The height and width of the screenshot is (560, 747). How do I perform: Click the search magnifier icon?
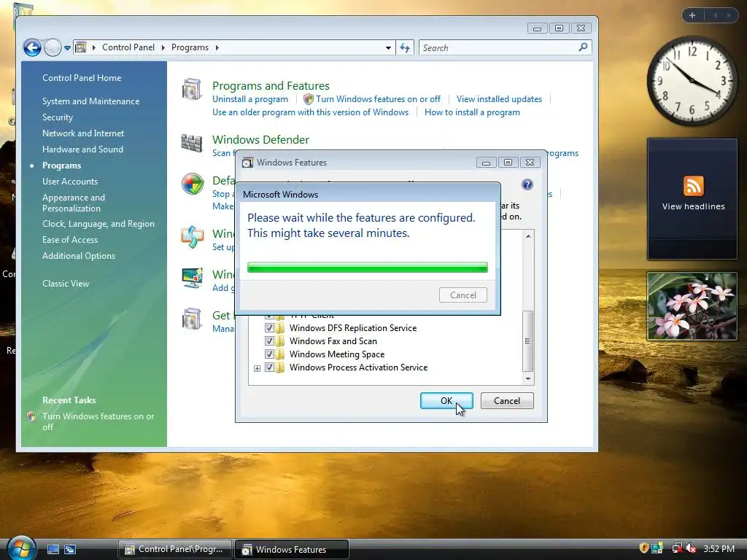click(x=583, y=47)
